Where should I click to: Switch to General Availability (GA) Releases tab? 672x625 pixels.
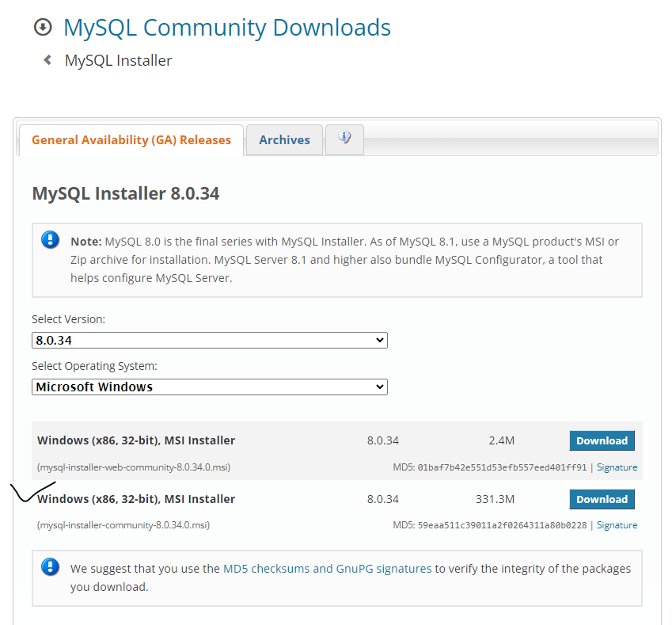131,140
